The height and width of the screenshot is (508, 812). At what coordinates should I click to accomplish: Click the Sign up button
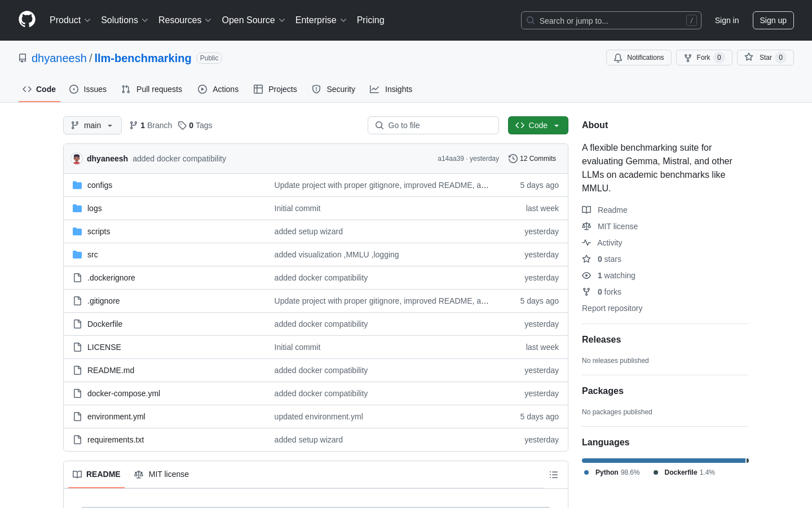pos(773,20)
